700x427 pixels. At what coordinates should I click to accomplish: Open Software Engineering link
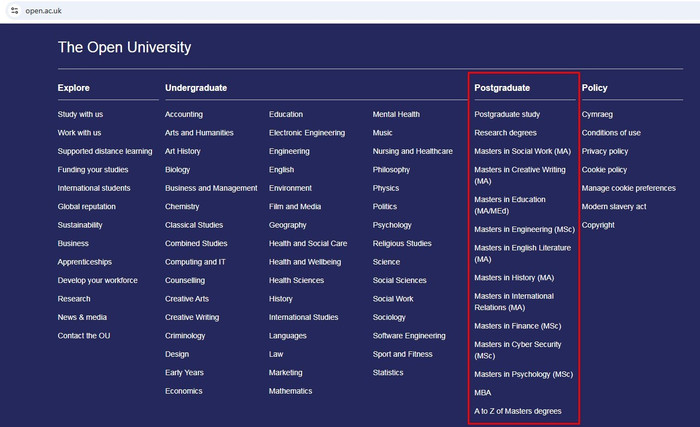coord(409,335)
